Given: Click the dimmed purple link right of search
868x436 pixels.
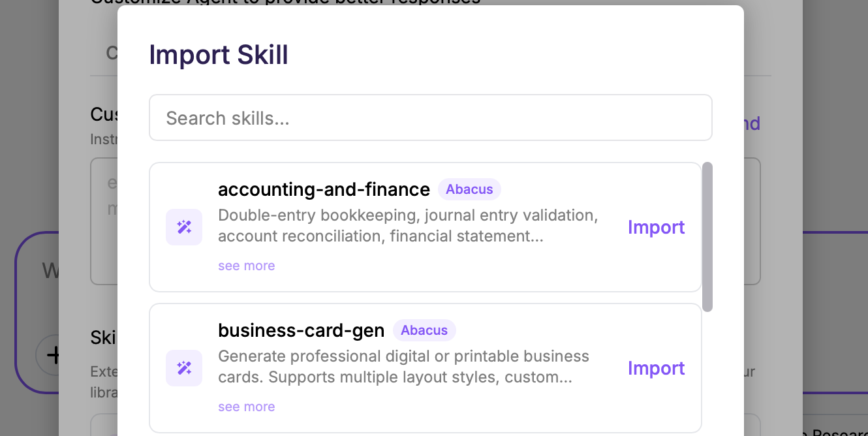Looking at the screenshot, I should 752,124.
